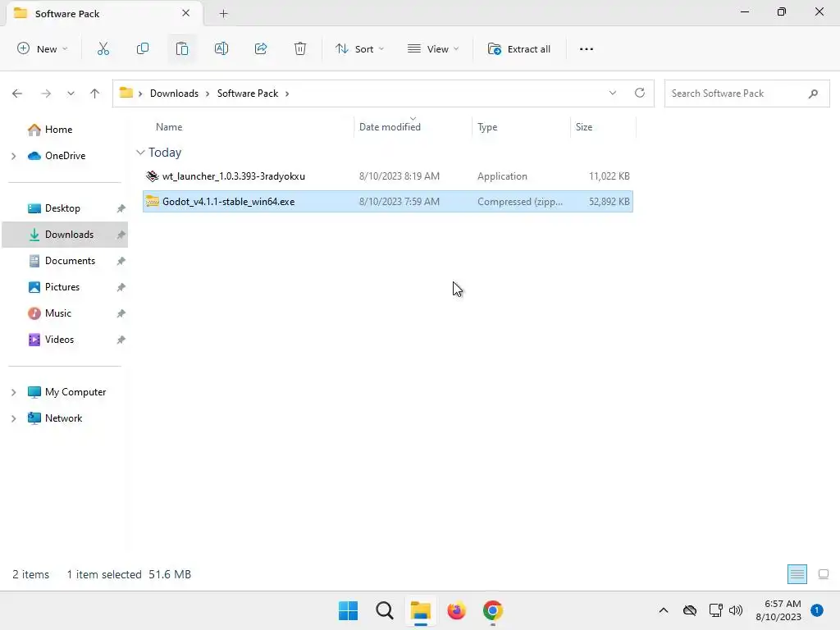Add a new tab with plus
The image size is (840, 630).
click(x=223, y=14)
